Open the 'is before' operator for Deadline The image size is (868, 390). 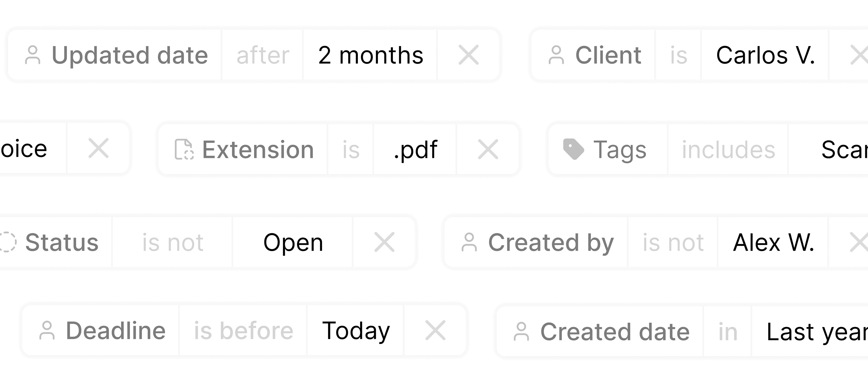(243, 331)
